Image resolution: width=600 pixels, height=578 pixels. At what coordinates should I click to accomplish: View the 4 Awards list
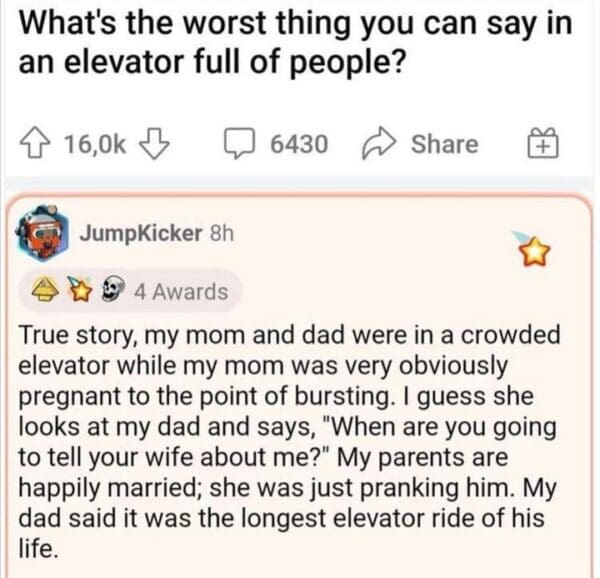click(x=181, y=292)
